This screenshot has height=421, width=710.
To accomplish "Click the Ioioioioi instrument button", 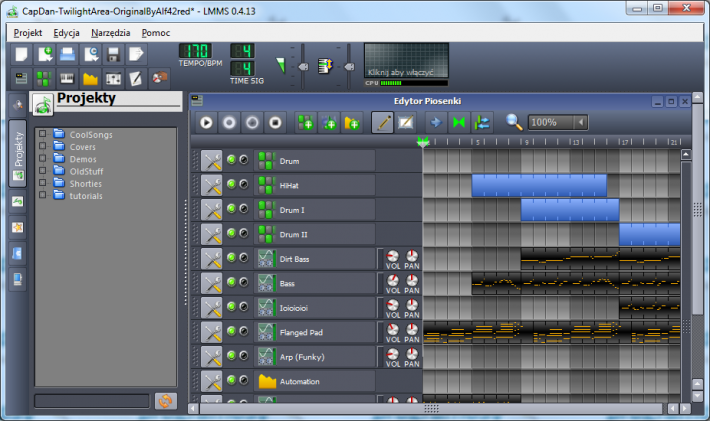I will point(315,308).
